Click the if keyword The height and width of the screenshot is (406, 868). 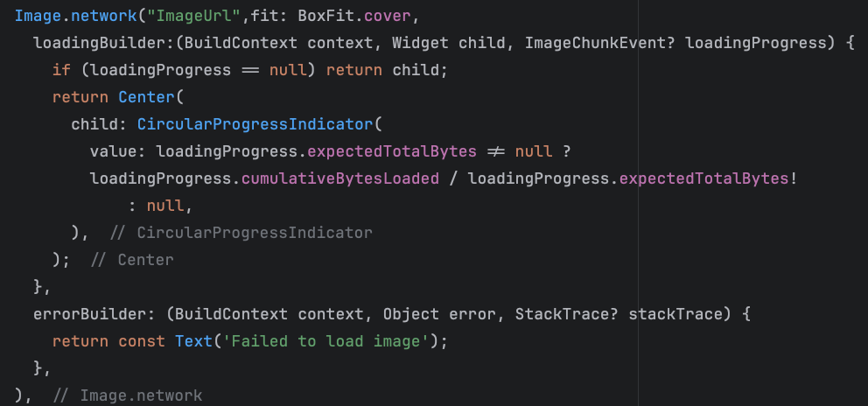click(x=61, y=70)
